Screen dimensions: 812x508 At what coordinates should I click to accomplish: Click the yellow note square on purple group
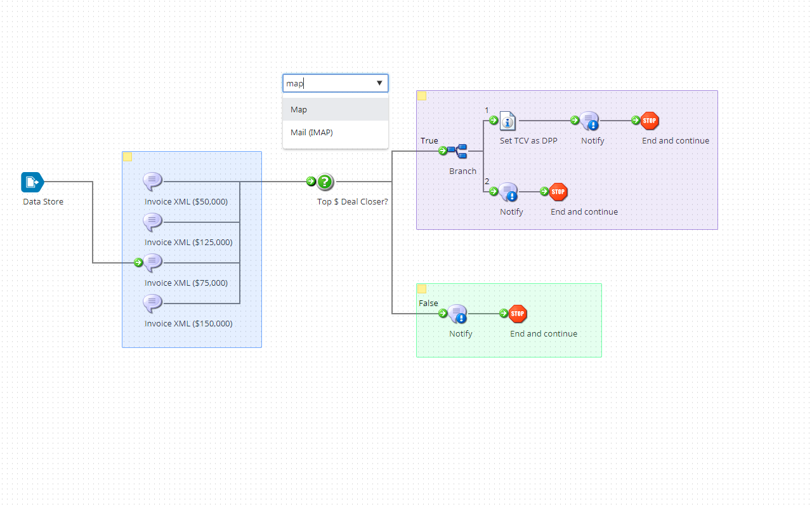pos(422,96)
